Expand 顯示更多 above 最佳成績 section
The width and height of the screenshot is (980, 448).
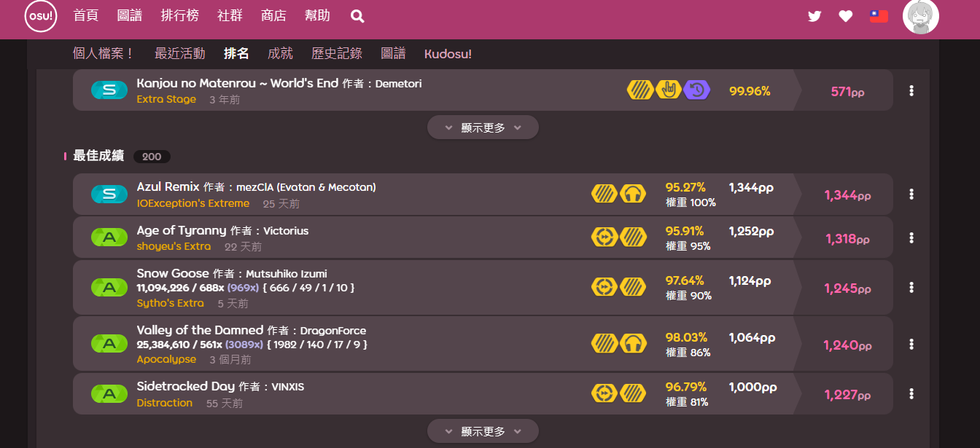[x=483, y=127]
